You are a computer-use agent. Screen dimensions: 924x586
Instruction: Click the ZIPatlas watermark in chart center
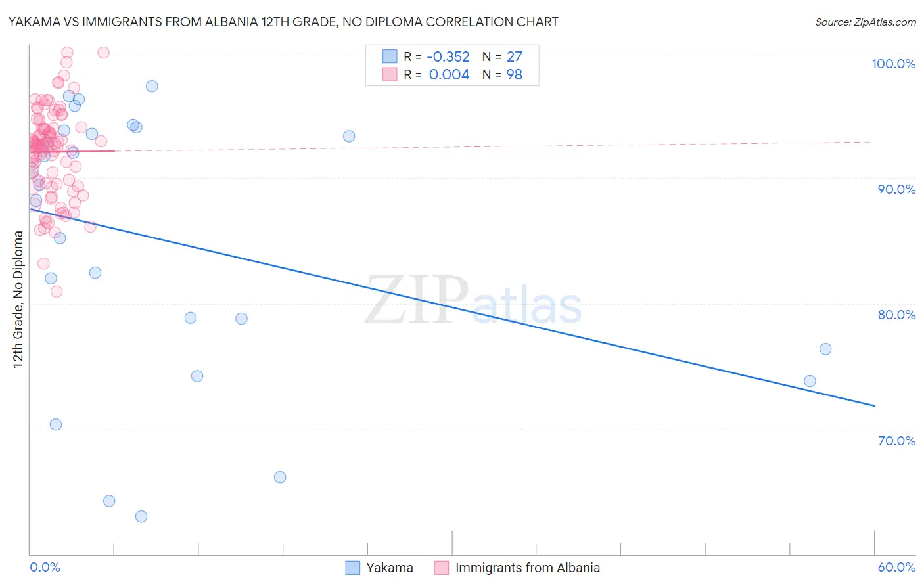coord(473,302)
